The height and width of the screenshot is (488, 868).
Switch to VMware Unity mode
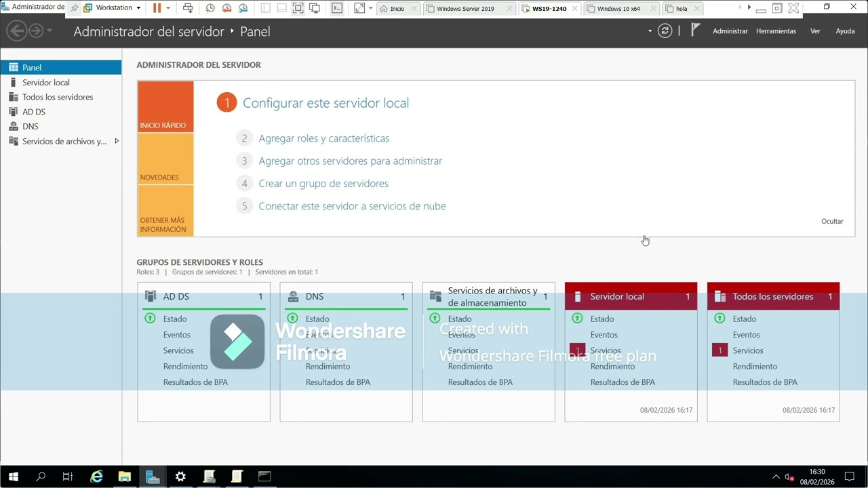click(315, 8)
